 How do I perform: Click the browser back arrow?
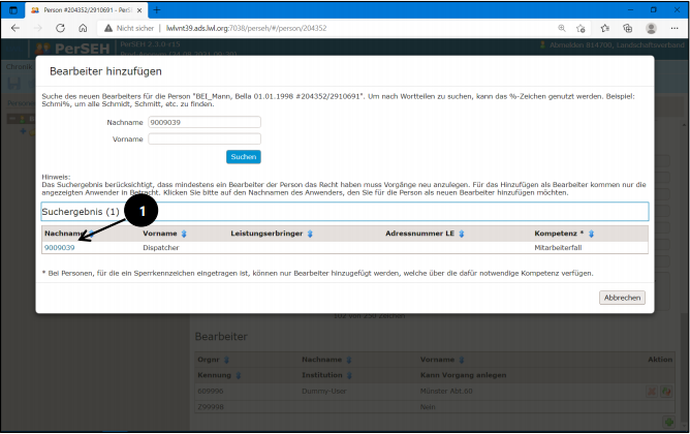click(15, 28)
